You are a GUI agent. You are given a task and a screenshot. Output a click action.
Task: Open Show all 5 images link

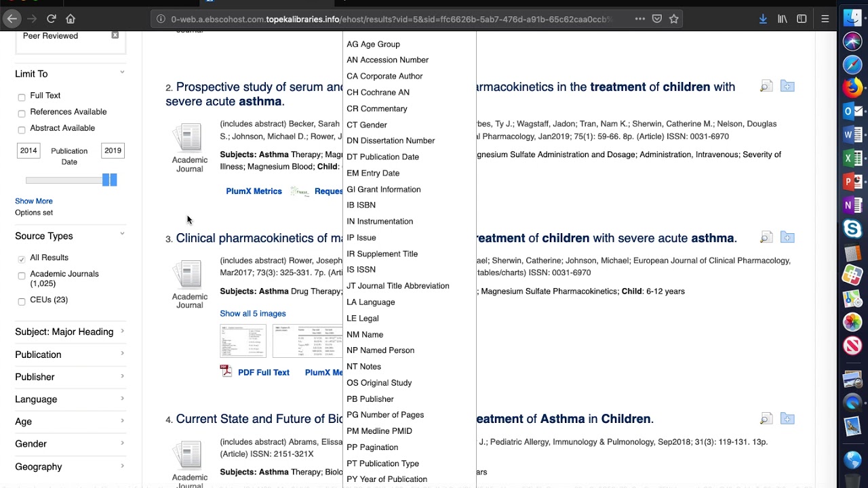[x=252, y=313]
